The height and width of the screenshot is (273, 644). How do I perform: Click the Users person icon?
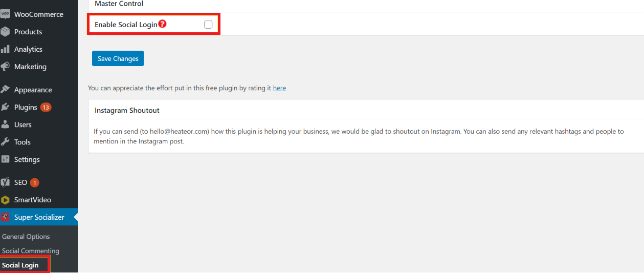pos(5,124)
